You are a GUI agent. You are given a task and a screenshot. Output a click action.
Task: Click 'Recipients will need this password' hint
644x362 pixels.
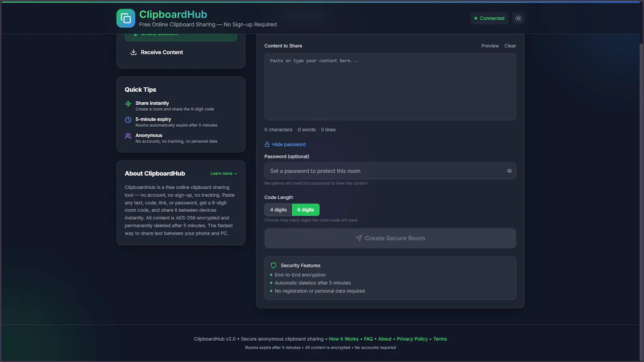(x=316, y=183)
